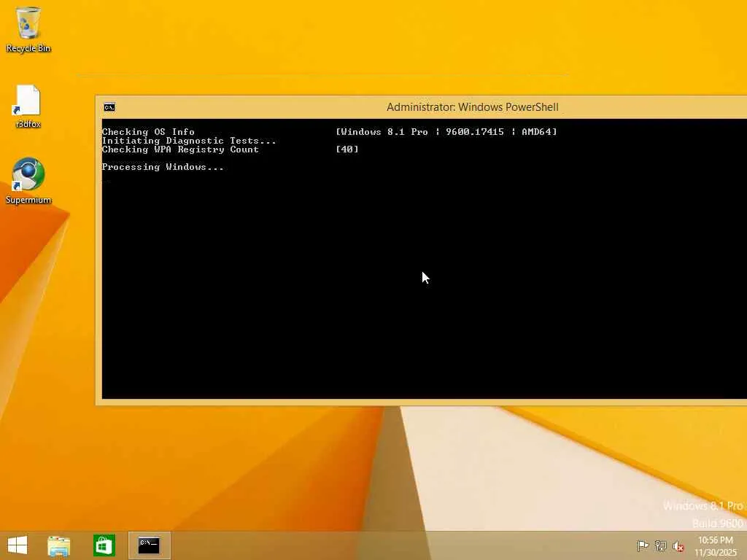Screen dimensions: 747x560
Task: Click the Administrator: Windows PowerShell title bar
Action: 421,107
